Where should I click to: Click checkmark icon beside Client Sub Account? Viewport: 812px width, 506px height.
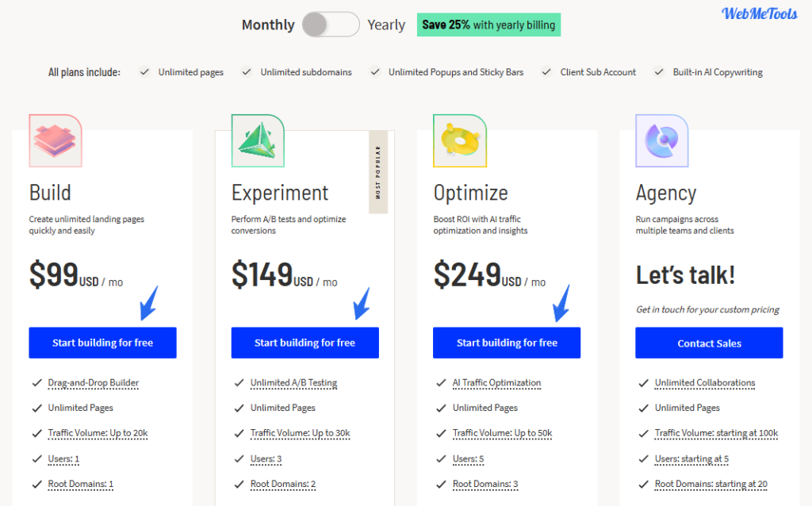point(546,72)
